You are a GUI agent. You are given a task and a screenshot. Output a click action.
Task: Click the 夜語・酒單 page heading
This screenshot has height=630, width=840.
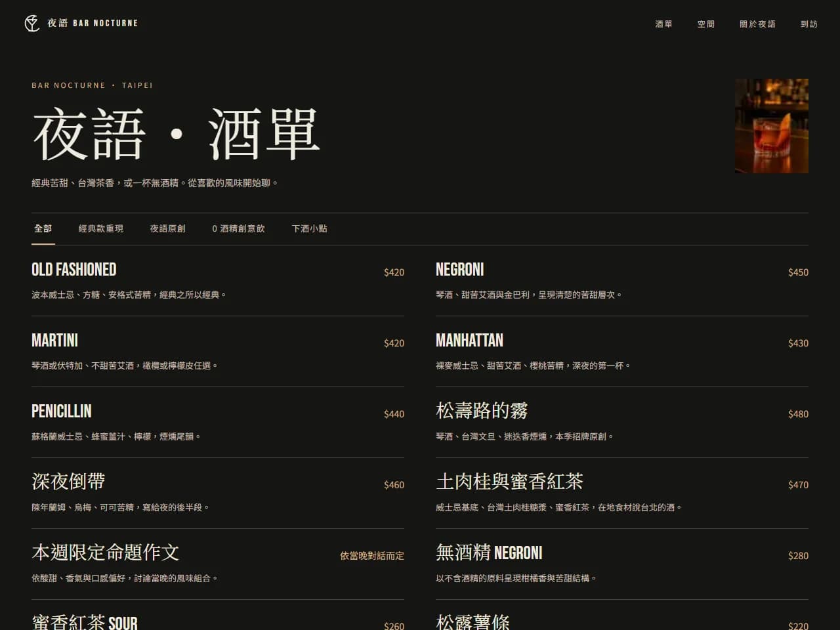(x=176, y=135)
